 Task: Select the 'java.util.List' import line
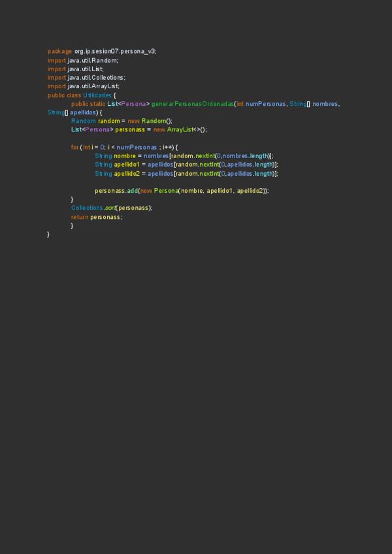[x=86, y=69]
